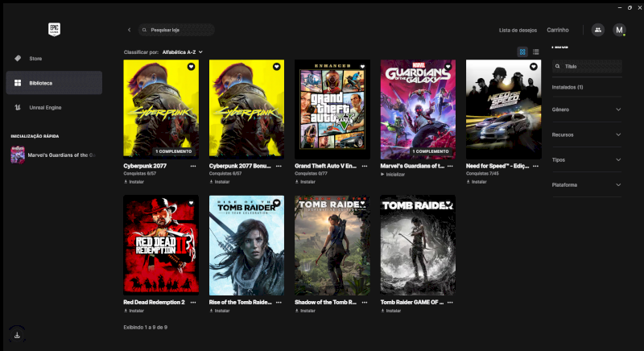Open the Carrinho link
Image resolution: width=644 pixels, height=351 pixels.
pyautogui.click(x=558, y=30)
